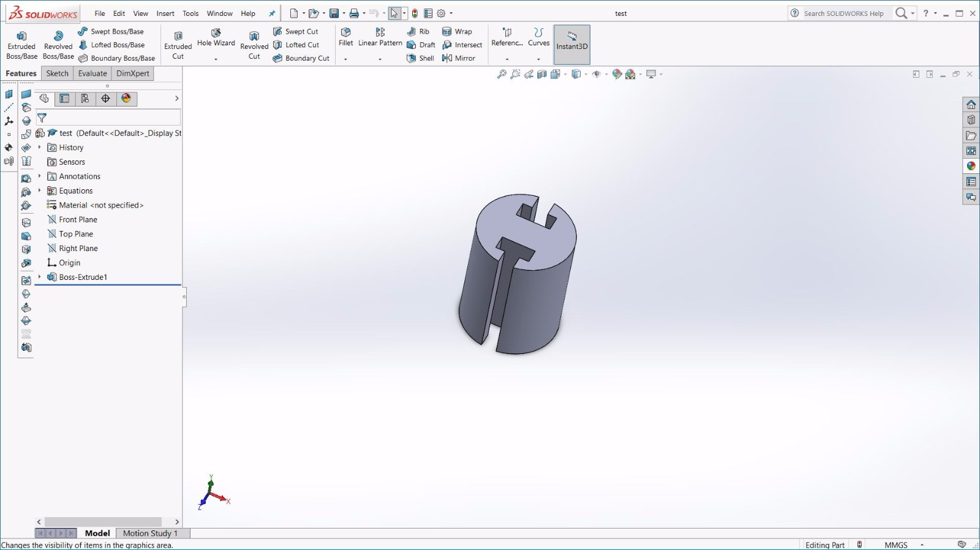Choose the Swept Boss/Base feature

point(111,31)
